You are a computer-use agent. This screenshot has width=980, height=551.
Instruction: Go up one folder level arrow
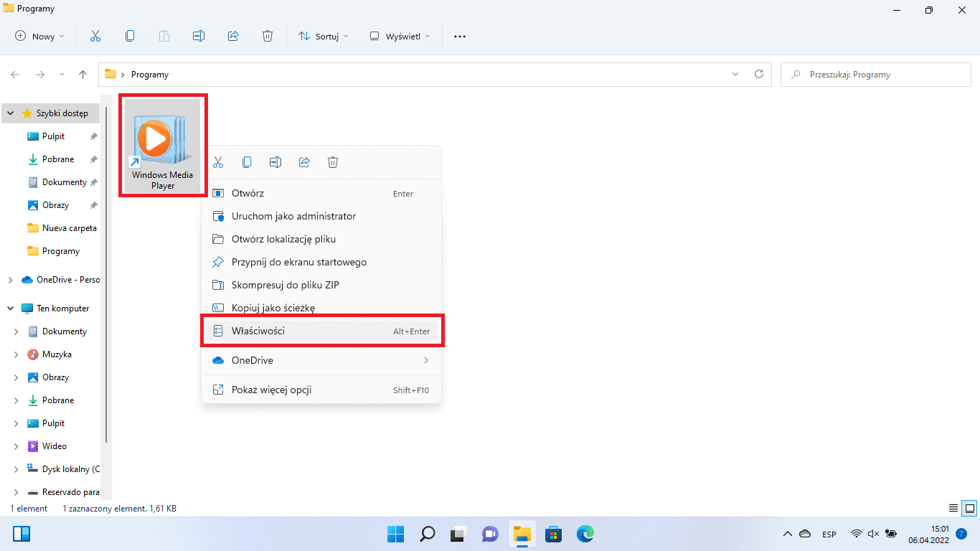pyautogui.click(x=83, y=75)
